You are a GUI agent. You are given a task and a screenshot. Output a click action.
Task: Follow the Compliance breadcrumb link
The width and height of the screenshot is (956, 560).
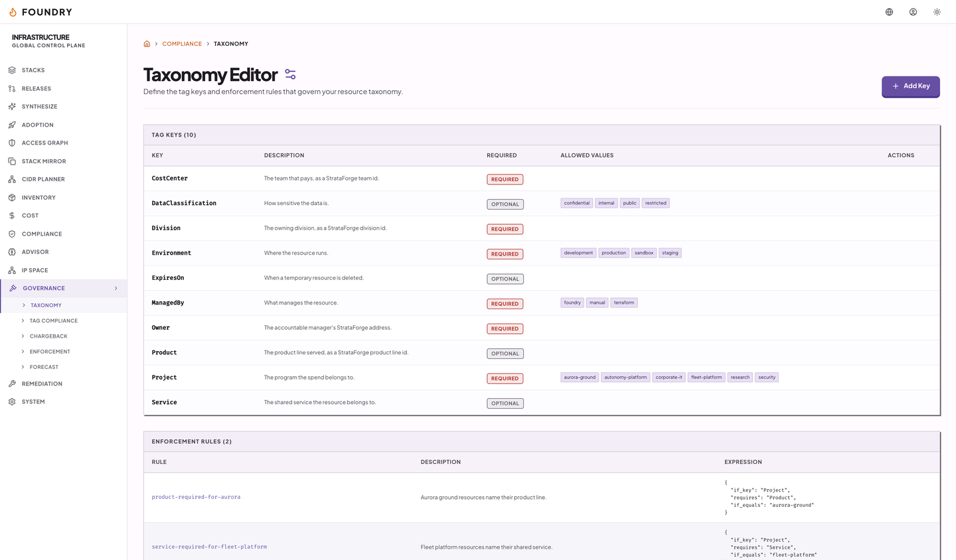(182, 44)
